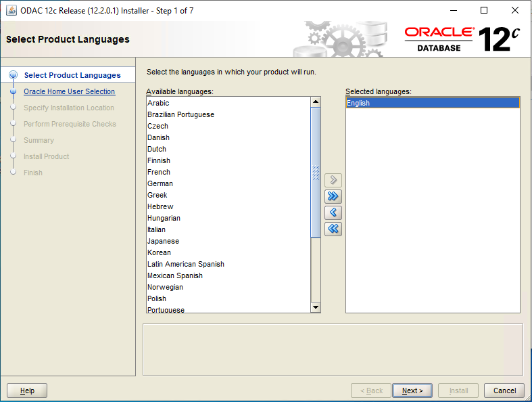Select the Select Product Languages step
Image resolution: width=532 pixels, height=402 pixels.
[72, 75]
